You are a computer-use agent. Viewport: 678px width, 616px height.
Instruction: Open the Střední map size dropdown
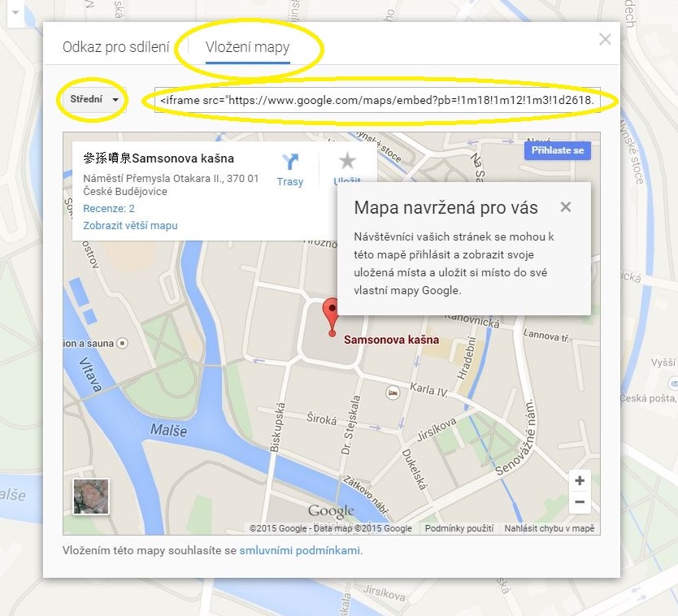[x=93, y=99]
